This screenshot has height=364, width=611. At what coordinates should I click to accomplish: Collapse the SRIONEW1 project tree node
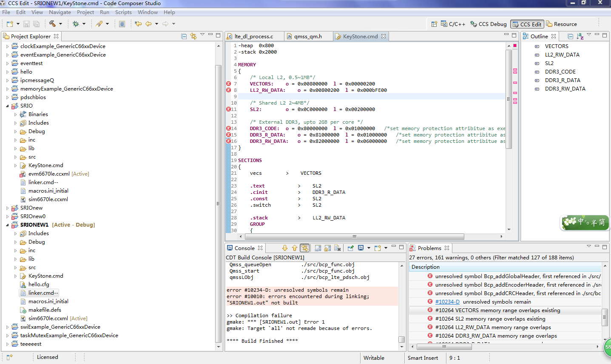7,225
